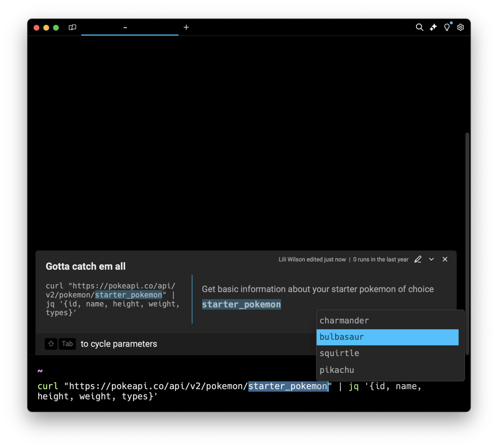498x448 pixels.
Task: Click the Tab key hint button
Action: point(67,344)
